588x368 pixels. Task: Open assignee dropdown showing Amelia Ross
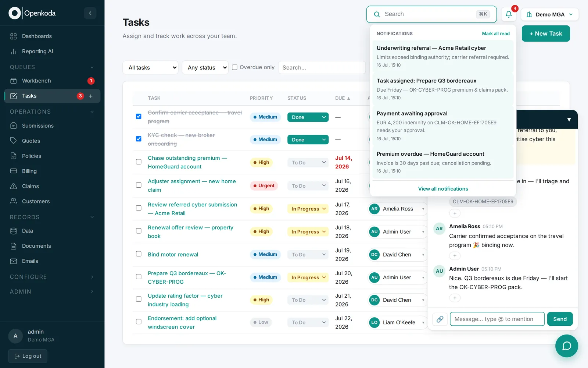point(398,209)
